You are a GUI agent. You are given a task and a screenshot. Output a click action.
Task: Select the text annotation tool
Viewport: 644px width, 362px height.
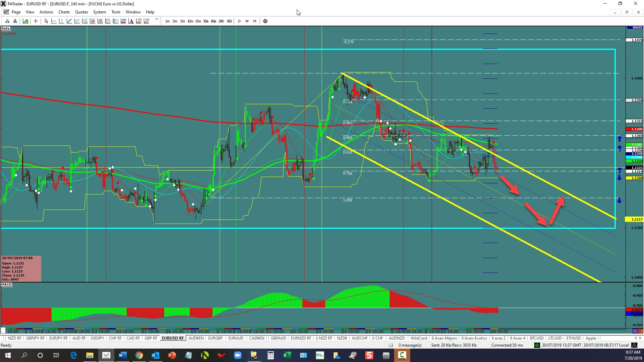pyautogui.click(x=131, y=21)
